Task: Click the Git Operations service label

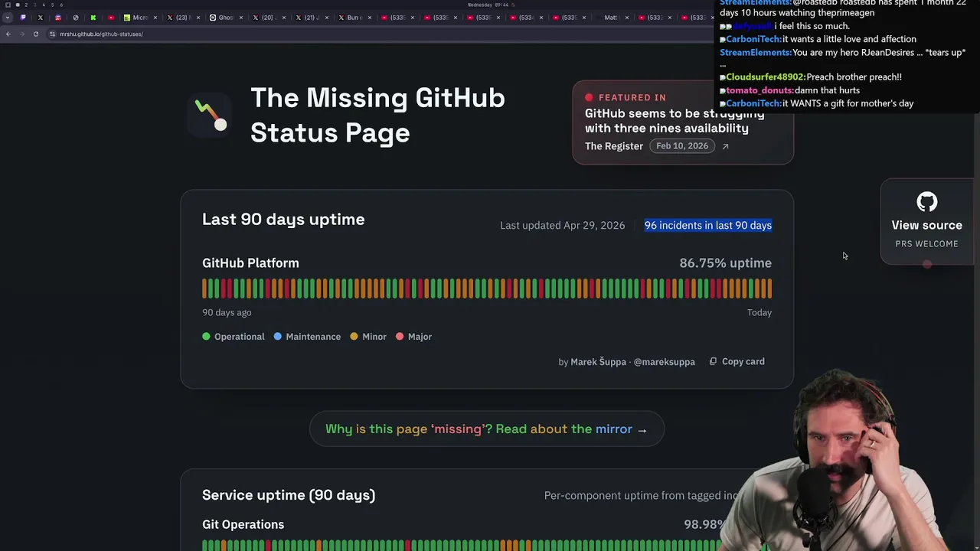Action: click(243, 525)
